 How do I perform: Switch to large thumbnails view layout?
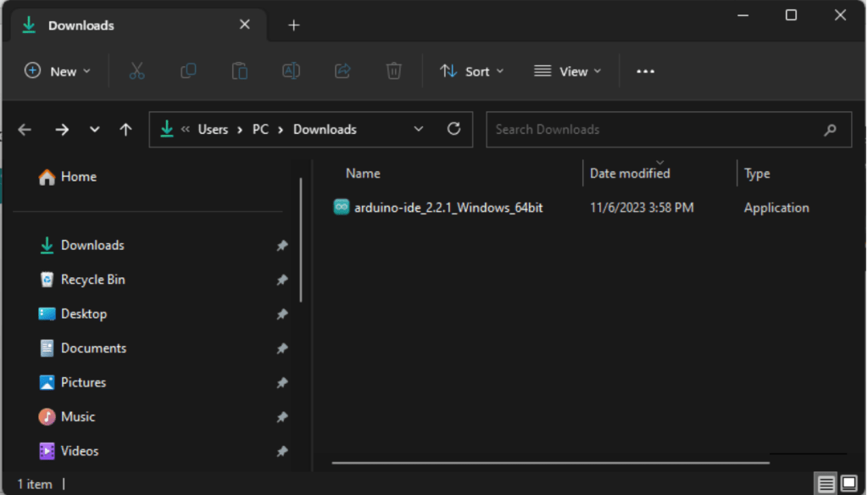tap(849, 484)
